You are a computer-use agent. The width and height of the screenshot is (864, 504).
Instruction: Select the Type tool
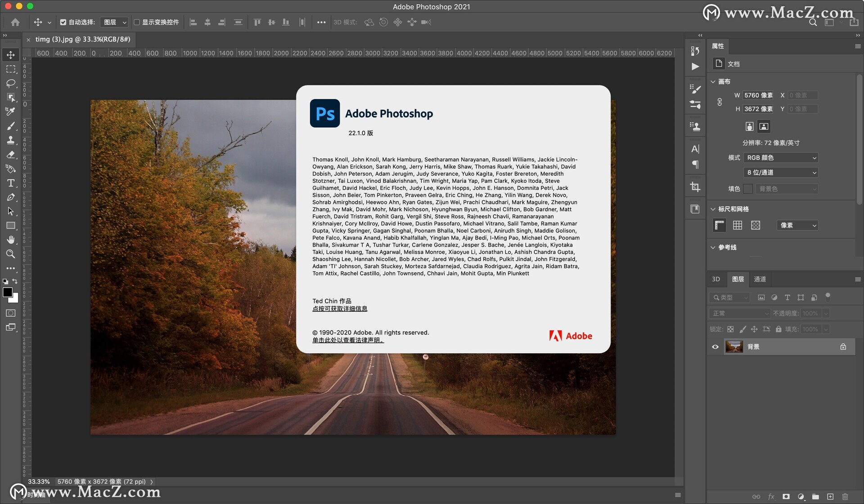coord(10,183)
